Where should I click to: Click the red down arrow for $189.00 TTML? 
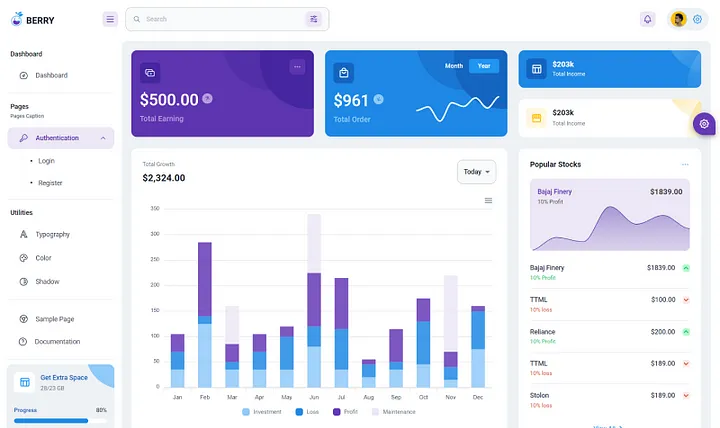coord(686,364)
